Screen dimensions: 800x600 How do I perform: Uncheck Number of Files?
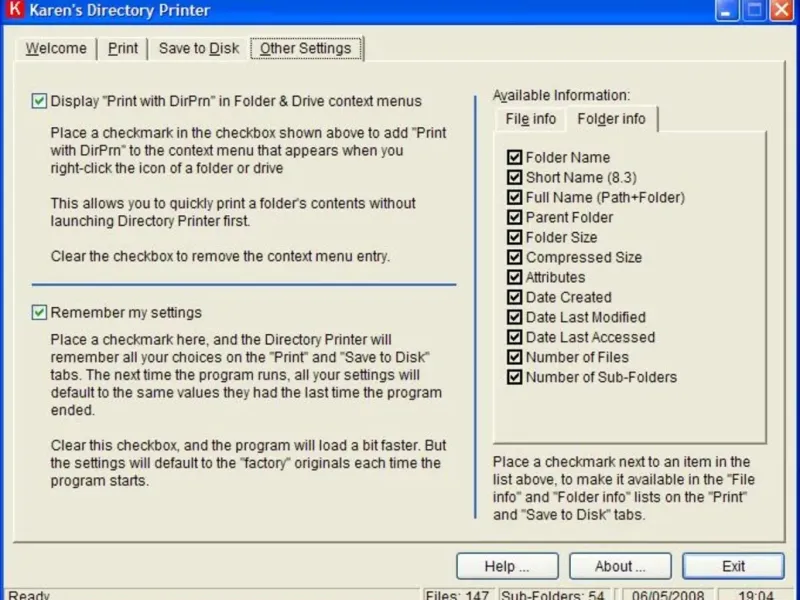[x=514, y=357]
